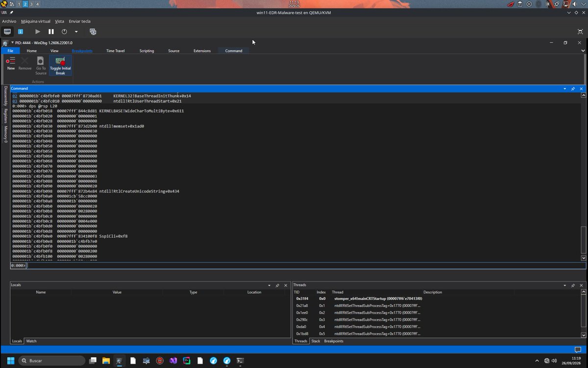The width and height of the screenshot is (588, 368).
Task: Pin the Locals panel
Action: 277,285
